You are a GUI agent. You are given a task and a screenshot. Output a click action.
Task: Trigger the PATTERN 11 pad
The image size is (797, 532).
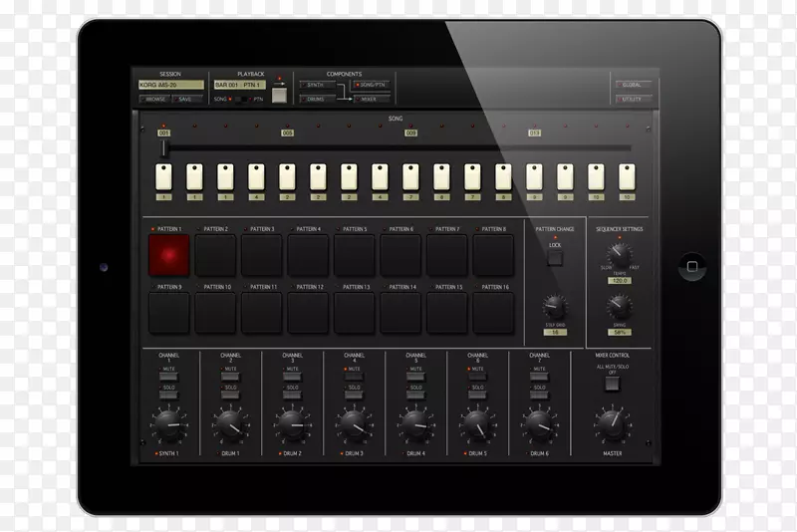pos(262,313)
